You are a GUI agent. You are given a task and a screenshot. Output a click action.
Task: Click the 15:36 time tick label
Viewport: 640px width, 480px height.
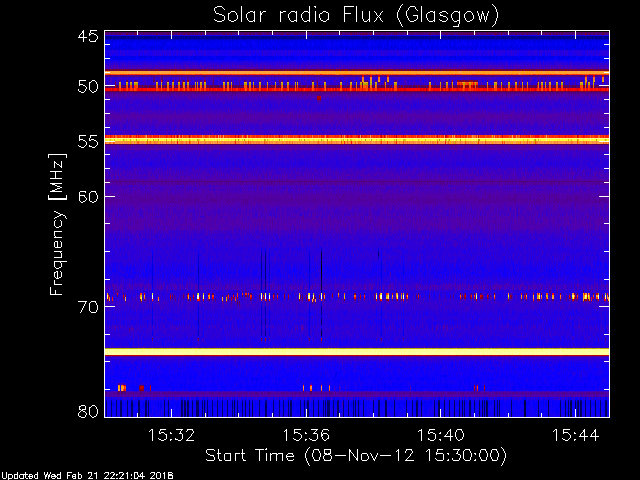click(x=306, y=435)
